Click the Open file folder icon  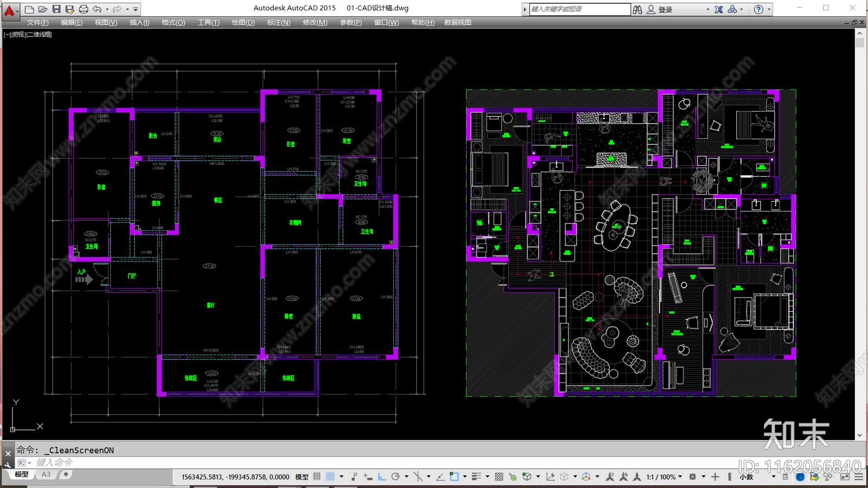(x=43, y=9)
